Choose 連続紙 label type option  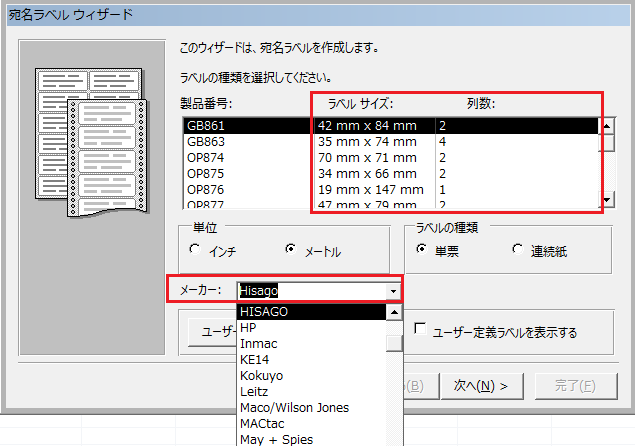pyautogui.click(x=518, y=250)
